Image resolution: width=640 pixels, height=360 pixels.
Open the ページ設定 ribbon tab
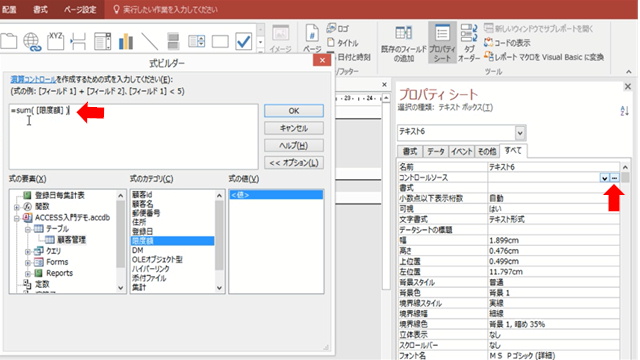(80, 9)
